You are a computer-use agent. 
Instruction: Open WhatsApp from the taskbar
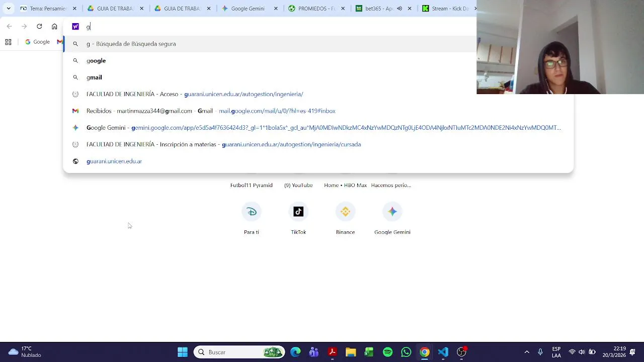point(406,352)
